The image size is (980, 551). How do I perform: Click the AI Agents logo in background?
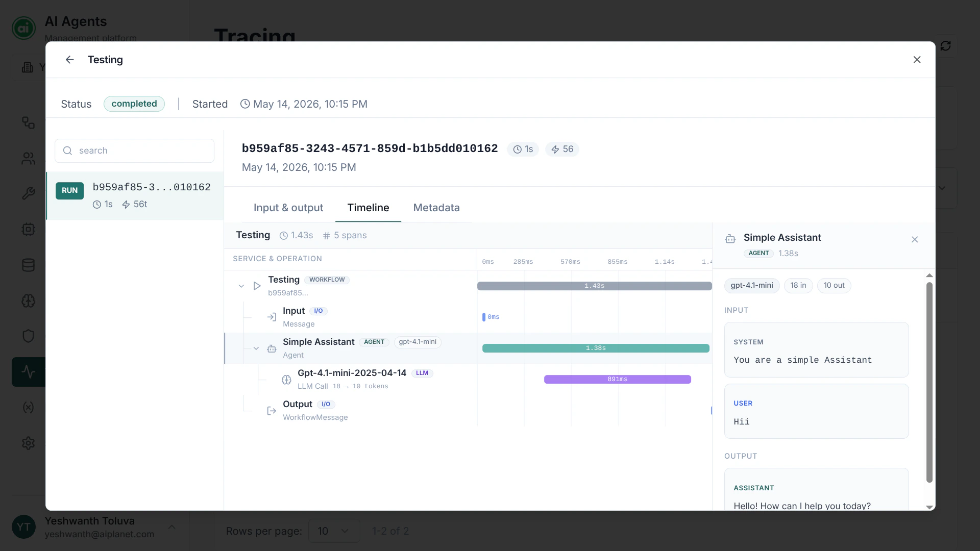tap(23, 29)
